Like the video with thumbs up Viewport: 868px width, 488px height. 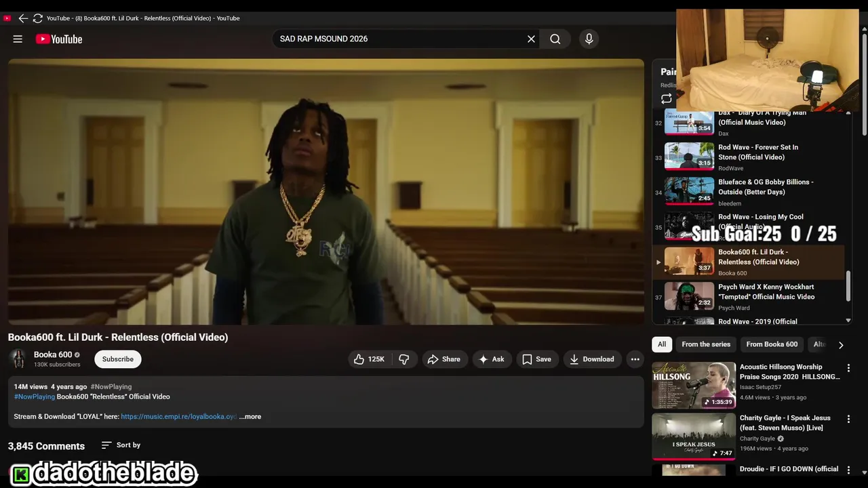pyautogui.click(x=369, y=359)
